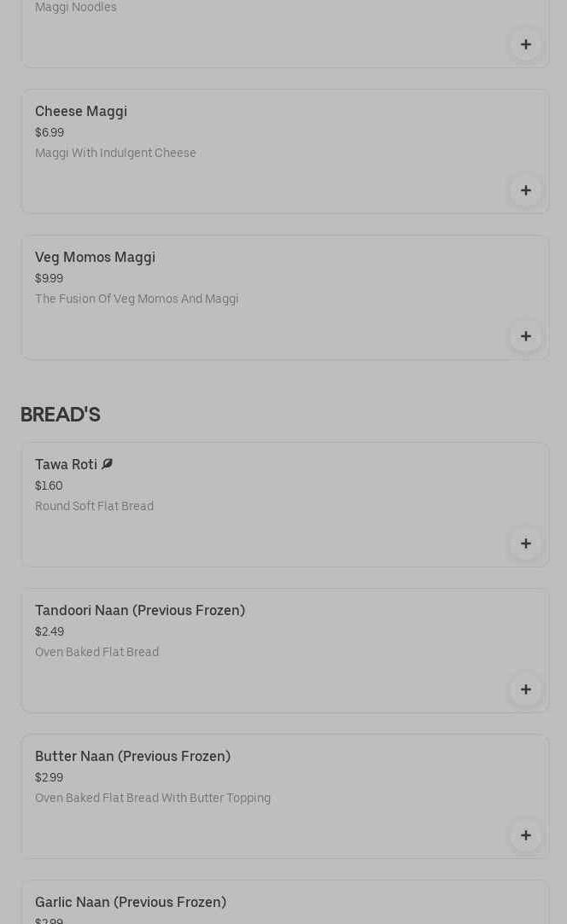Click the $9.99 price label
The height and width of the screenshot is (924, 567).
(x=49, y=279)
